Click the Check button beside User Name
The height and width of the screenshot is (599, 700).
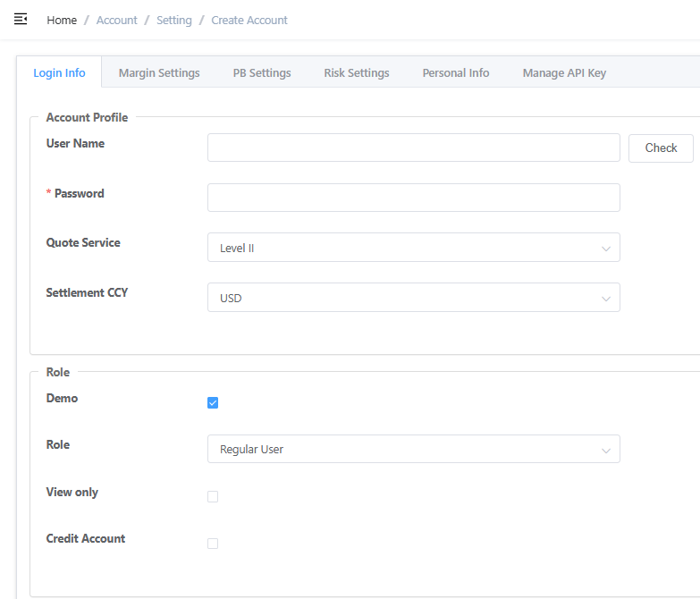(x=661, y=148)
